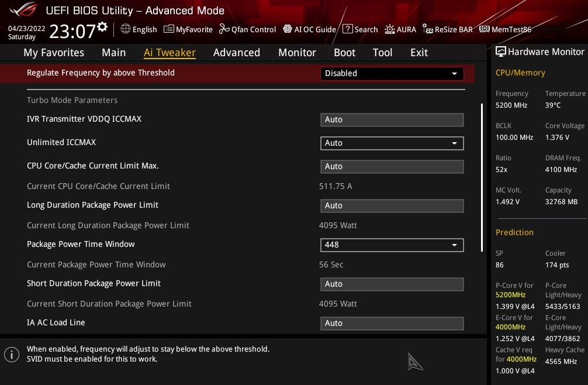This screenshot has height=385, width=588.
Task: Open AI OC Guide icon
Action: (287, 29)
